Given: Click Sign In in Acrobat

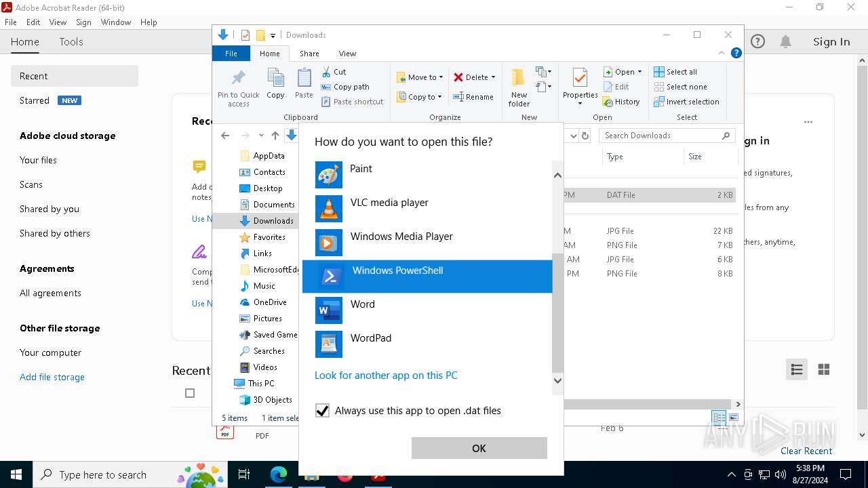Looking at the screenshot, I should (x=831, y=42).
